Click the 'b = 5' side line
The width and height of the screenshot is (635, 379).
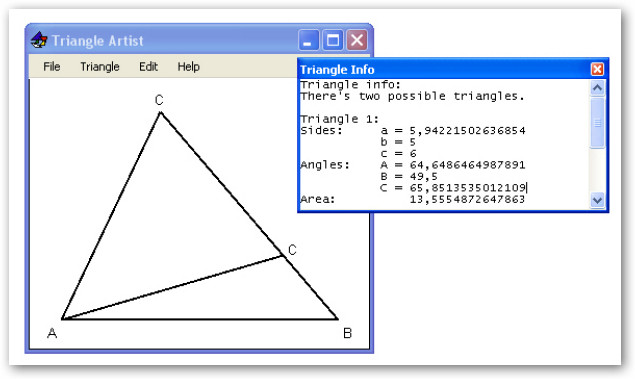pyautogui.click(x=398, y=142)
